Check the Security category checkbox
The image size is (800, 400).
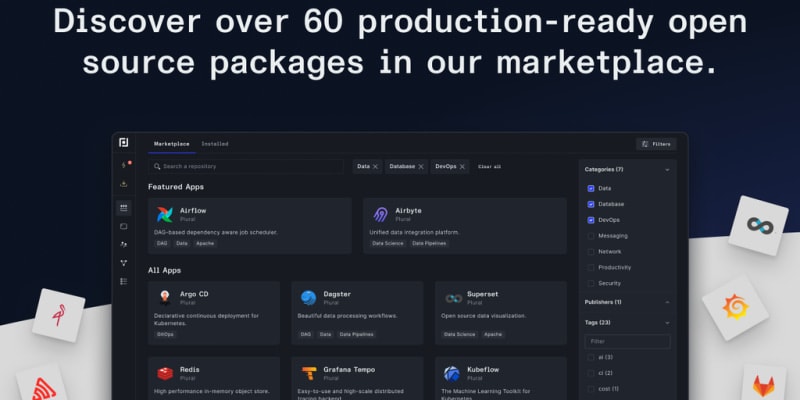coord(591,283)
